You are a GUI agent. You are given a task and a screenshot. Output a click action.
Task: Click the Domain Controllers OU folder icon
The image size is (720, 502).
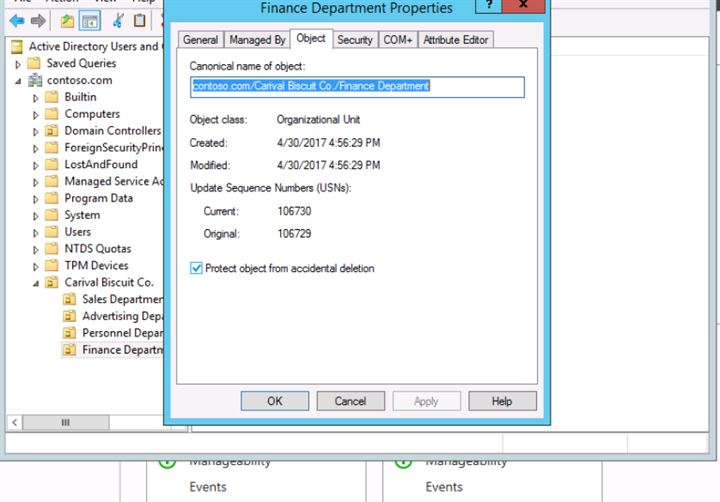(51, 131)
